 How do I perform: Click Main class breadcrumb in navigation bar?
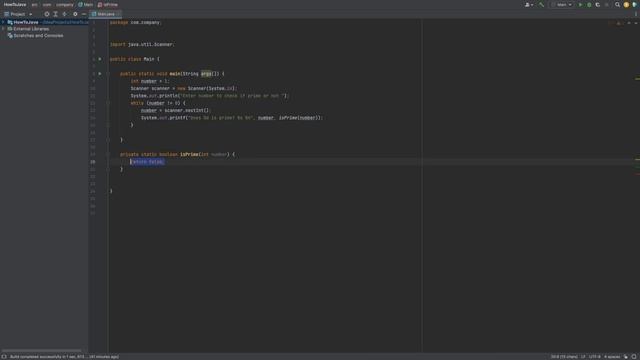(86, 5)
